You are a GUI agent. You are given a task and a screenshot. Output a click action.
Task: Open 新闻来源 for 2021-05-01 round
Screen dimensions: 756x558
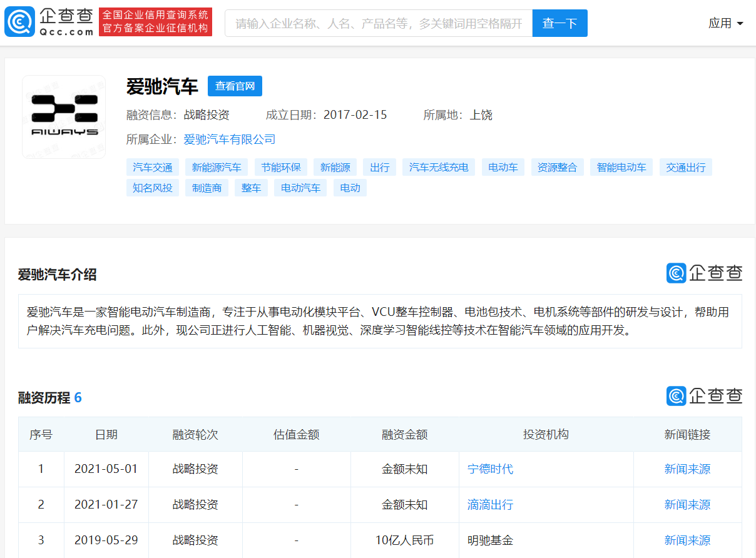(x=688, y=469)
